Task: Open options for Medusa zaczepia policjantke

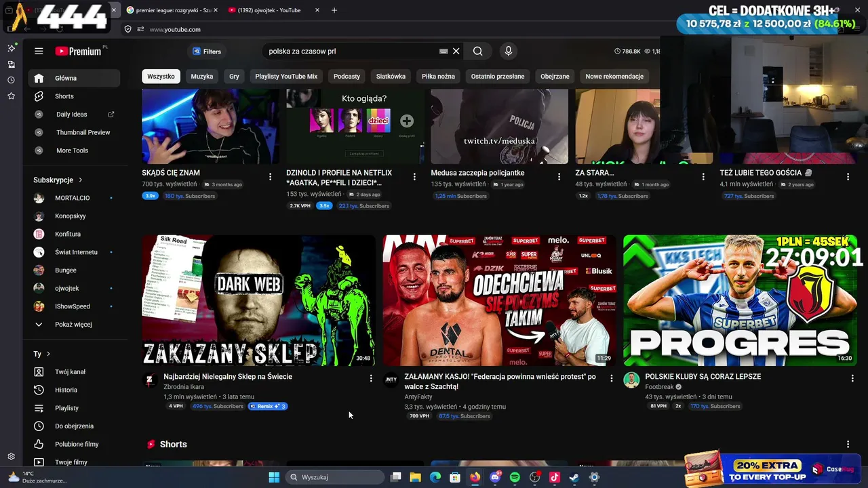Action: pyautogui.click(x=559, y=177)
